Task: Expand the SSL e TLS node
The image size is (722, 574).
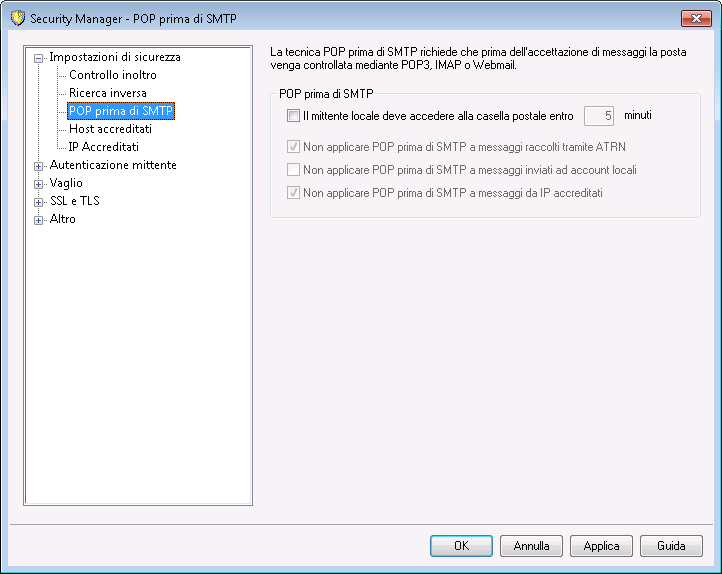Action: tap(39, 202)
